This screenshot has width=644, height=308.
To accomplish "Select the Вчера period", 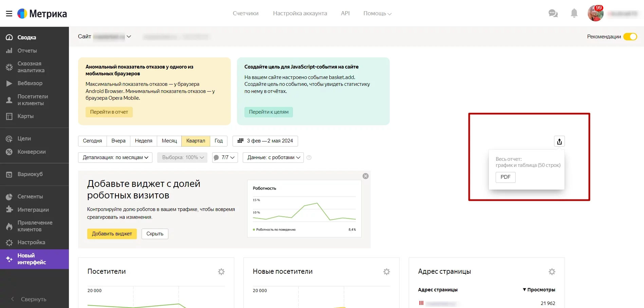I will 118,141.
